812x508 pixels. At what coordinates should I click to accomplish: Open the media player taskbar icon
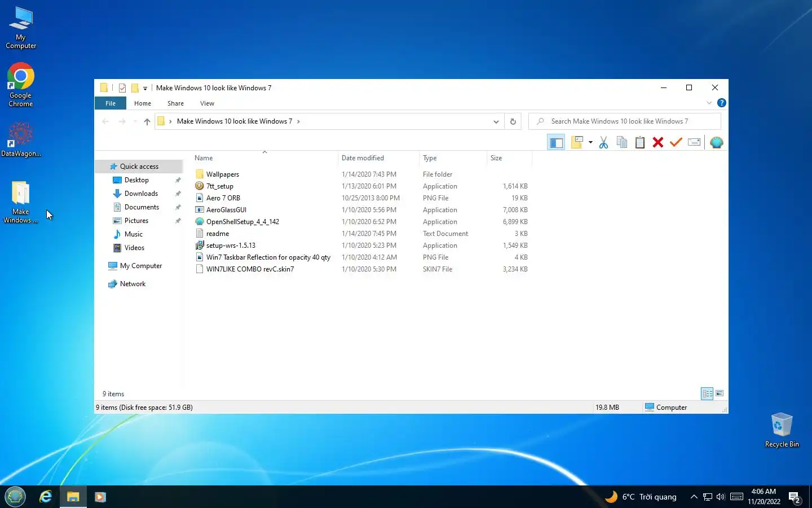click(x=100, y=497)
